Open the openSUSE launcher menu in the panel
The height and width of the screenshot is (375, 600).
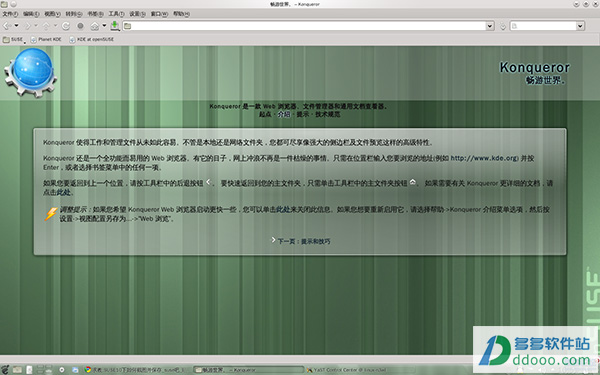(5, 370)
